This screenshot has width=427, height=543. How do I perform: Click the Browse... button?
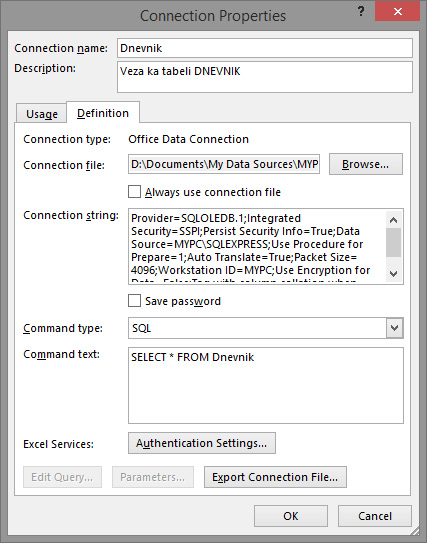pyautogui.click(x=366, y=164)
